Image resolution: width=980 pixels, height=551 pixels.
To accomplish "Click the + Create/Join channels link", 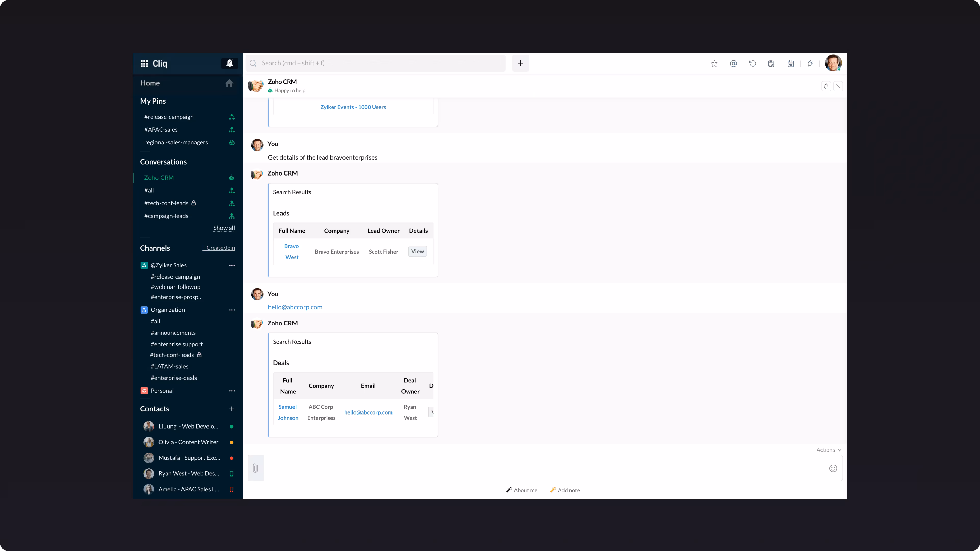I will pyautogui.click(x=218, y=248).
